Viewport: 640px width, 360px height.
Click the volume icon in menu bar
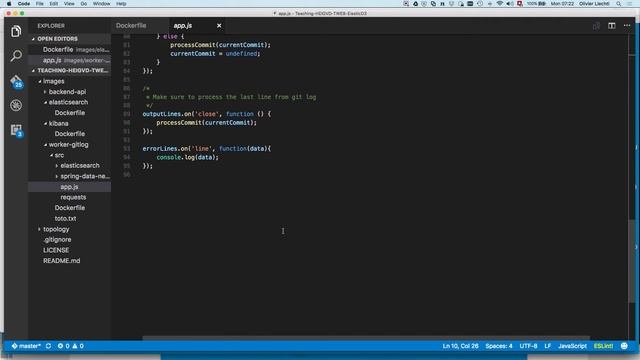coord(510,4)
